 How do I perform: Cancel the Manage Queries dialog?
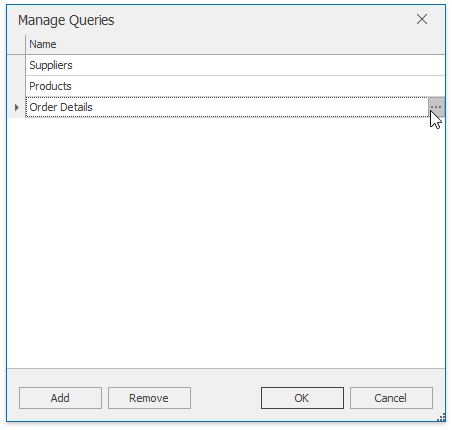click(x=391, y=398)
